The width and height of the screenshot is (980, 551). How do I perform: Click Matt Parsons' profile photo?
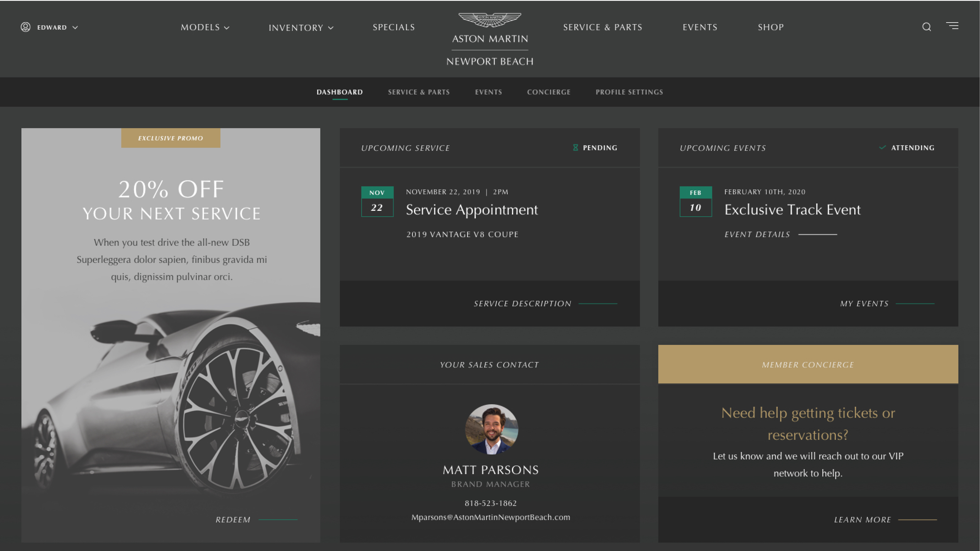click(491, 429)
